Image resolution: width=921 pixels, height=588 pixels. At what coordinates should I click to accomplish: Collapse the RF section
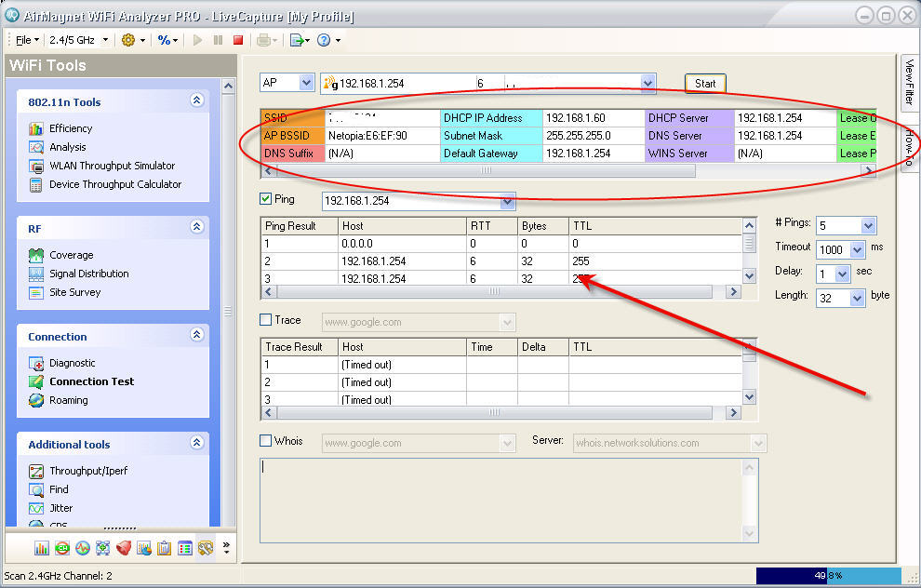(x=197, y=227)
